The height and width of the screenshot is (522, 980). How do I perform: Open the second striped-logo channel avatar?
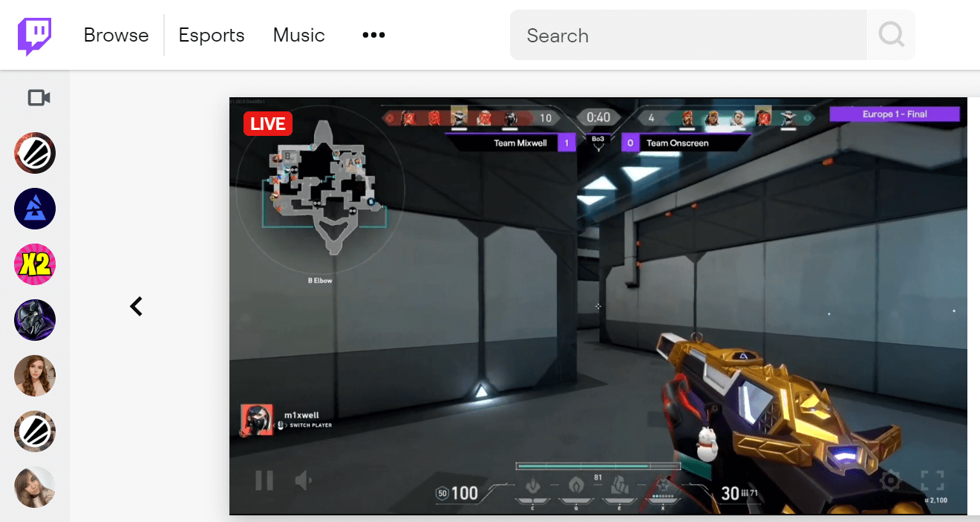tap(35, 431)
